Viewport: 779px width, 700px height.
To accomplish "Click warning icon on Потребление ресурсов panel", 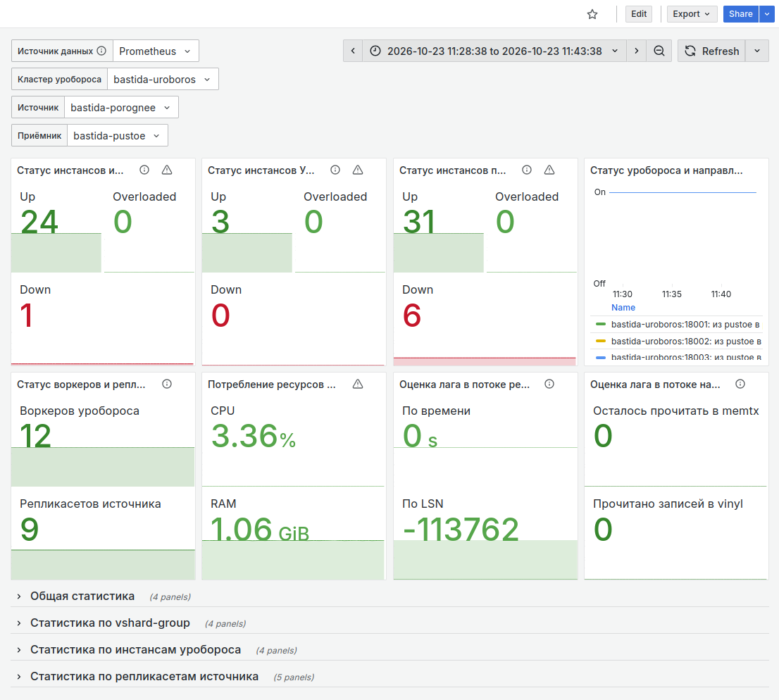I will 358,384.
